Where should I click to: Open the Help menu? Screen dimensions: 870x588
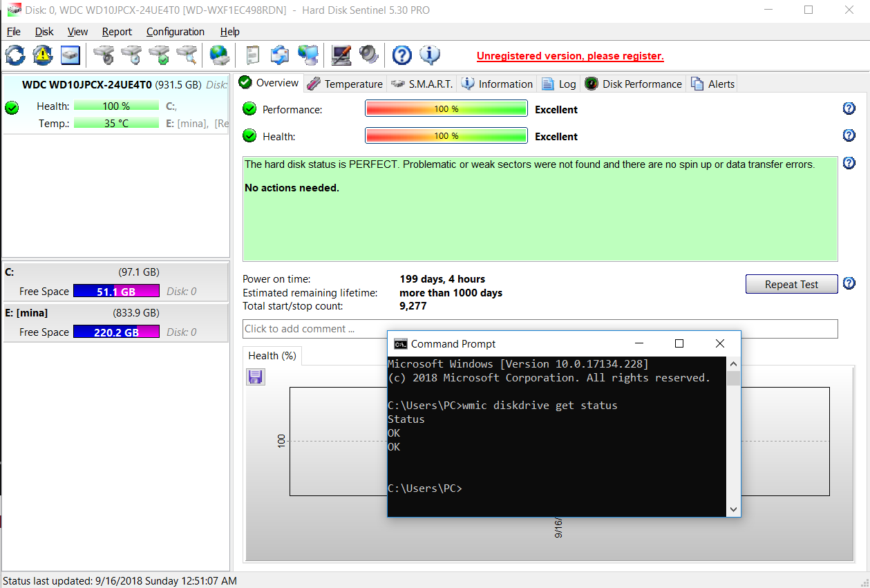click(x=230, y=32)
